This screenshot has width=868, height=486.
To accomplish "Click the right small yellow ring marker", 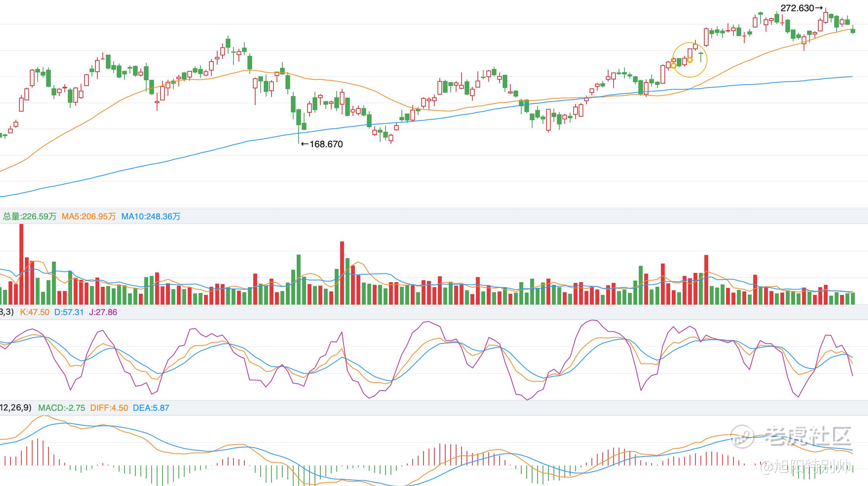I will pos(690,60).
